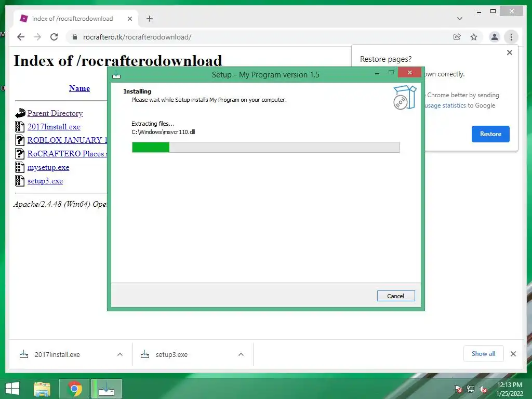Expand options for setup3.exe download
Screen dimensions: 532x399
(241, 354)
